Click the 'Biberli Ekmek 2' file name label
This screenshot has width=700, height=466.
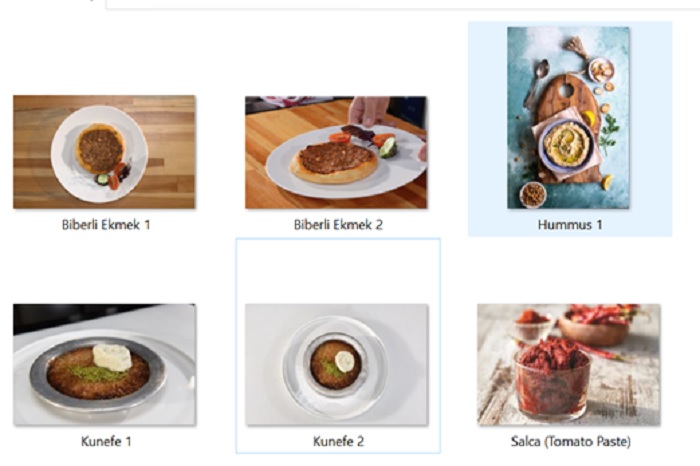[x=338, y=225]
